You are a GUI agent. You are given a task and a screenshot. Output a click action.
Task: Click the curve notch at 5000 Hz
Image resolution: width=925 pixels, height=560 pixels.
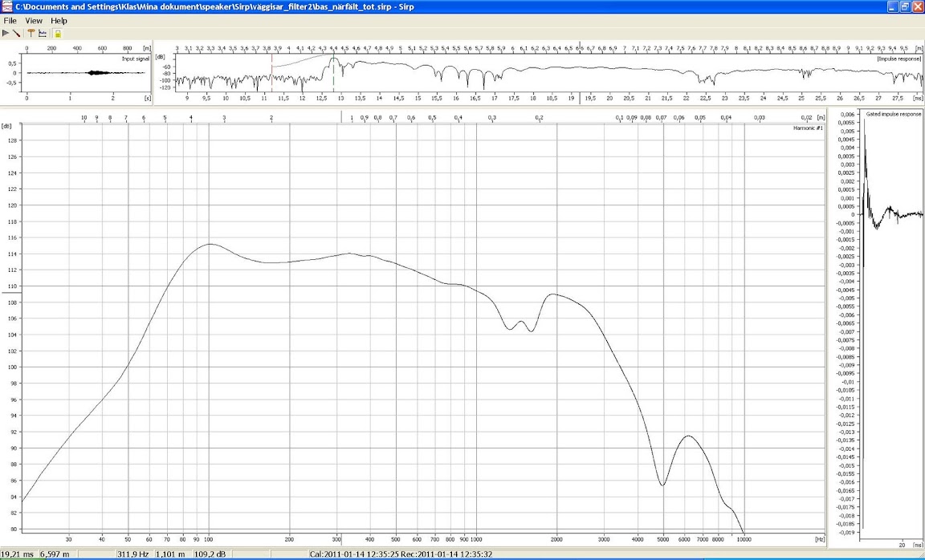pos(662,485)
